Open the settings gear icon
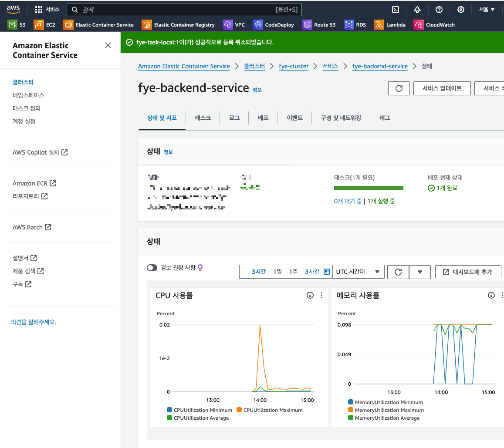Viewport: 504px width, 448px height. (460, 10)
